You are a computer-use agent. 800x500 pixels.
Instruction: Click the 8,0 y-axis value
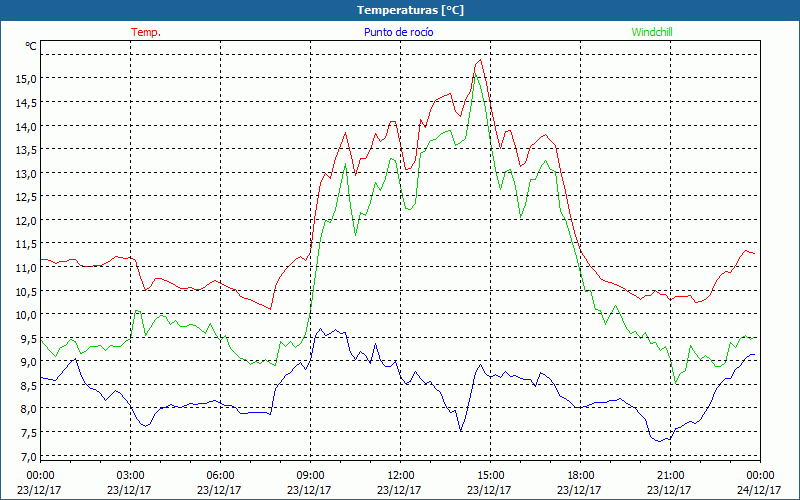tap(28, 409)
